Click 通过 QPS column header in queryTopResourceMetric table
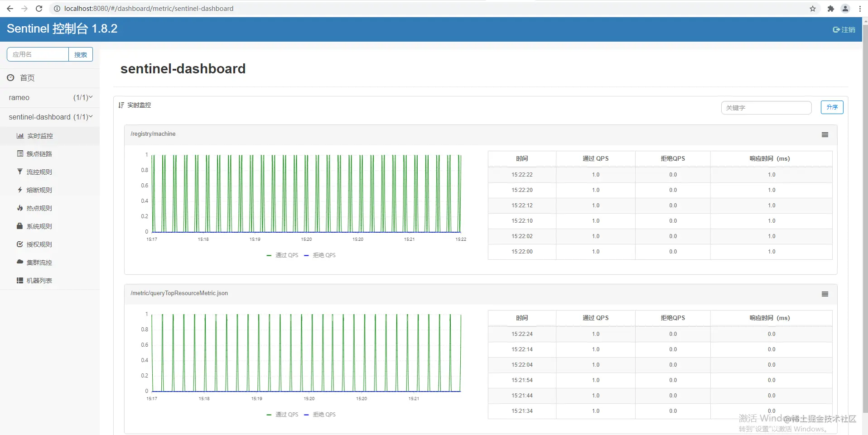The width and height of the screenshot is (868, 435). [596, 318]
